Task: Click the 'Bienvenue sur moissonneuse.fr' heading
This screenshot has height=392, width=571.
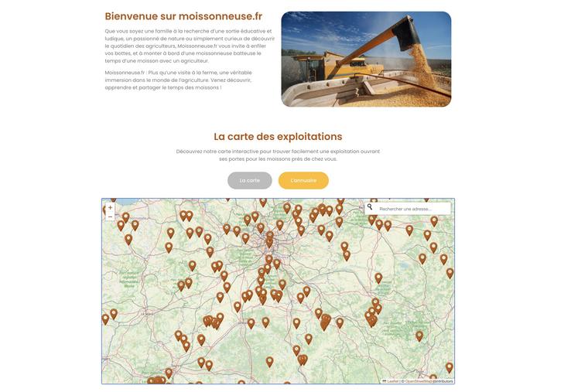Action: pyautogui.click(x=183, y=16)
